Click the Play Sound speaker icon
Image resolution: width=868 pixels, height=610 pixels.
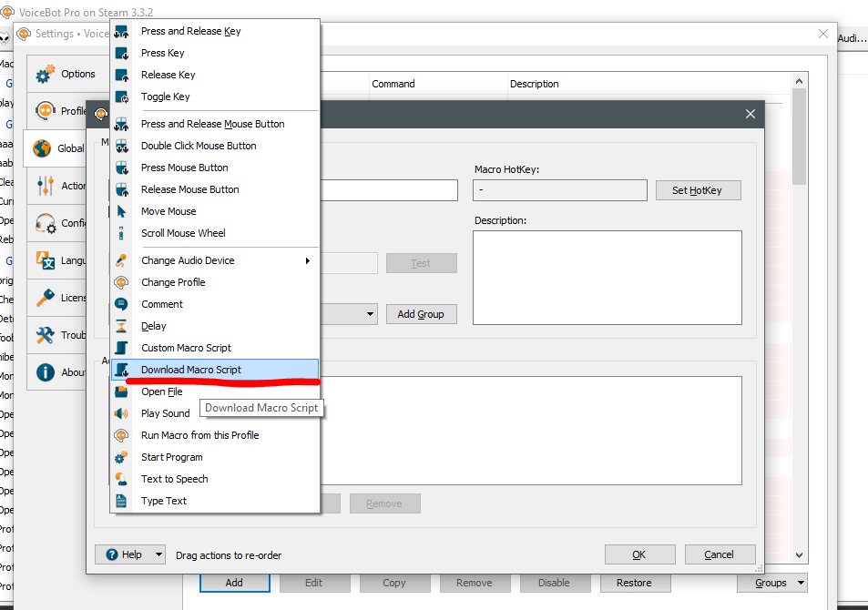[x=121, y=413]
